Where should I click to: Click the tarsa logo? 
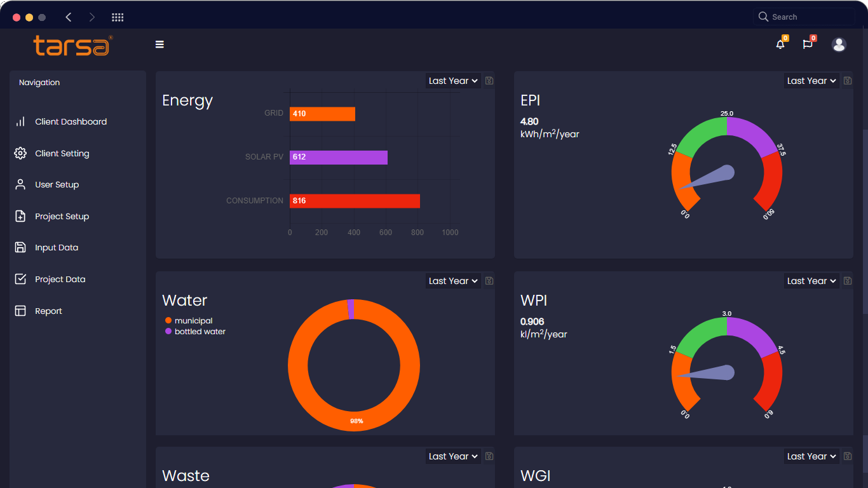click(72, 46)
